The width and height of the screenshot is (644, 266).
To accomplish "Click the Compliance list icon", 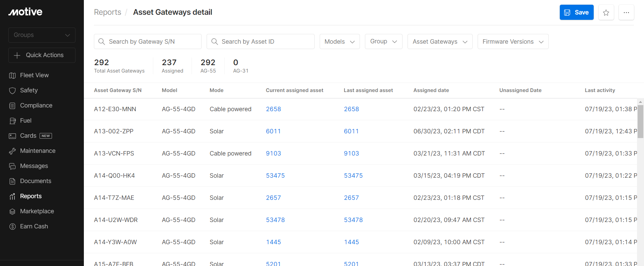I will [12, 106].
